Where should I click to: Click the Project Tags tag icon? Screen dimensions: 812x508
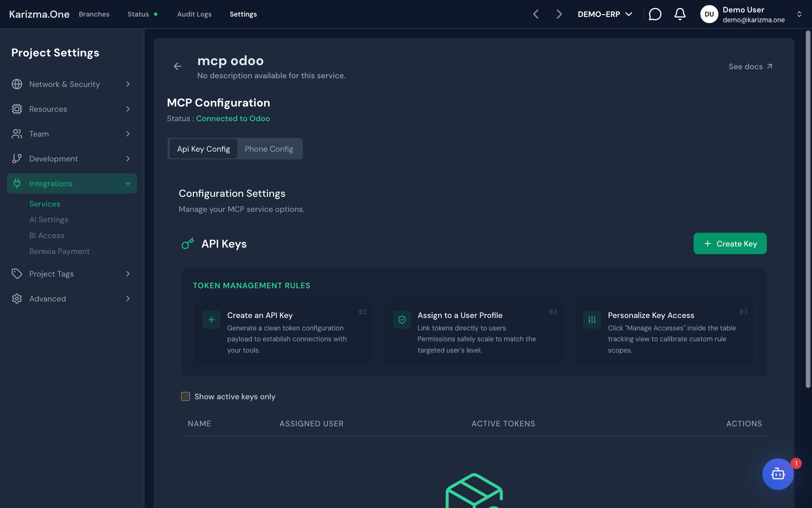click(x=17, y=274)
